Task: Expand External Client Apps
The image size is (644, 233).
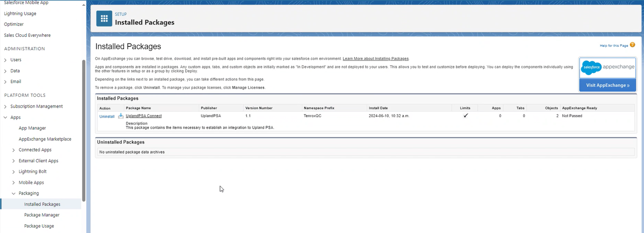Action: [14, 161]
